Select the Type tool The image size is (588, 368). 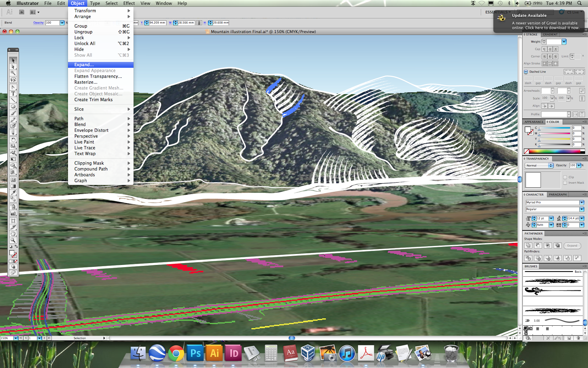click(13, 93)
